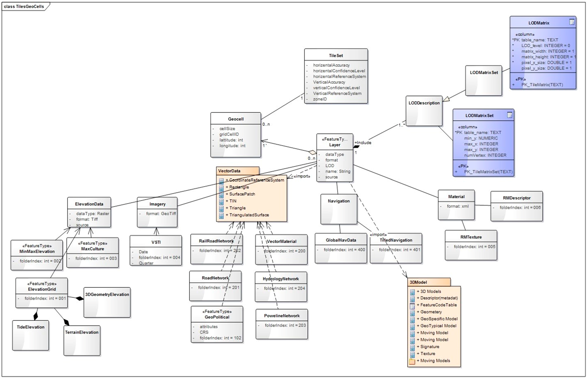The image size is (588, 378).
Task: Click the Layer feature type class name
Action: point(334,145)
